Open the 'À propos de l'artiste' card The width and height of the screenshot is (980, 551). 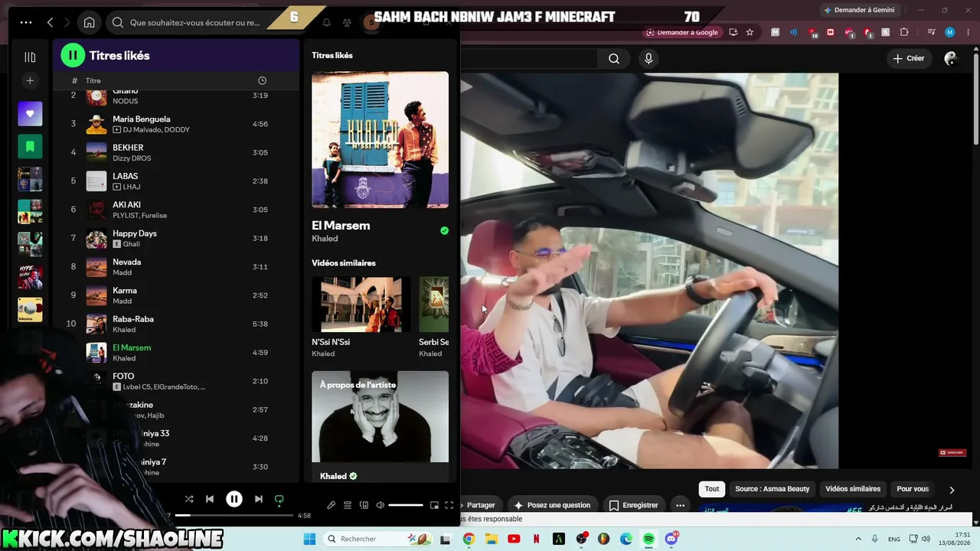[380, 426]
